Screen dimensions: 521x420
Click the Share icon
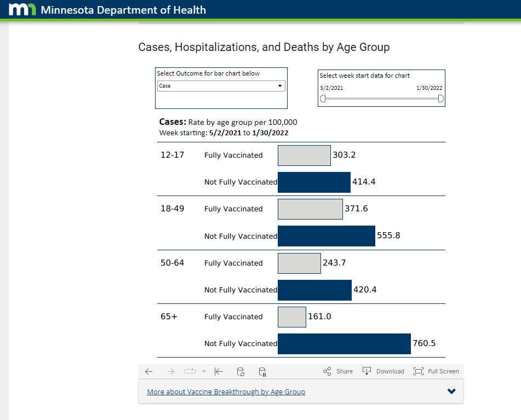click(338, 371)
